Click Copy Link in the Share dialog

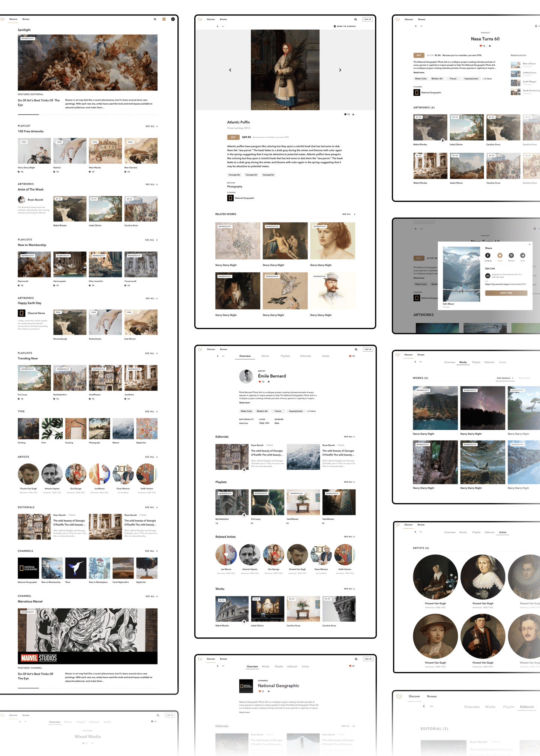point(506,293)
